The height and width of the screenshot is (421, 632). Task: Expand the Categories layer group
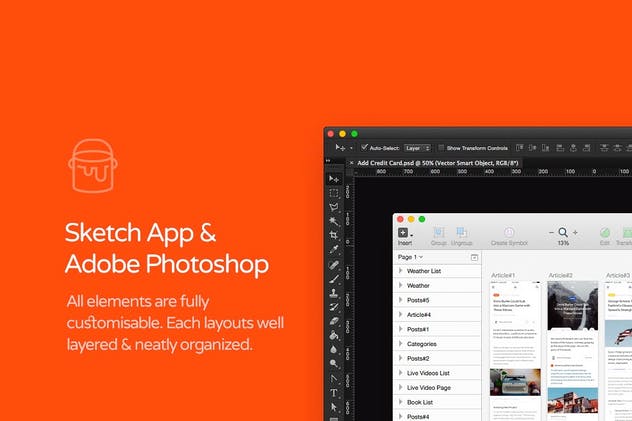pos(401,343)
